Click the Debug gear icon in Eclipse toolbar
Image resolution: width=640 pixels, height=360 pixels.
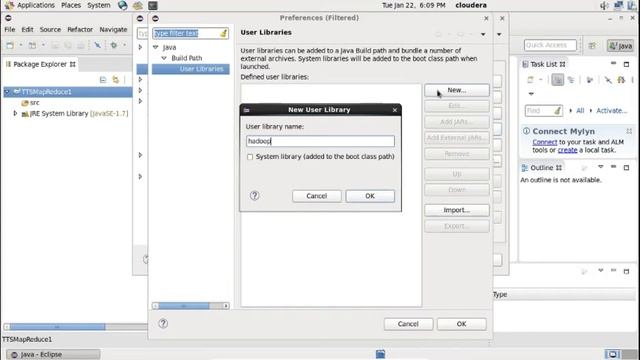pyautogui.click(x=114, y=45)
